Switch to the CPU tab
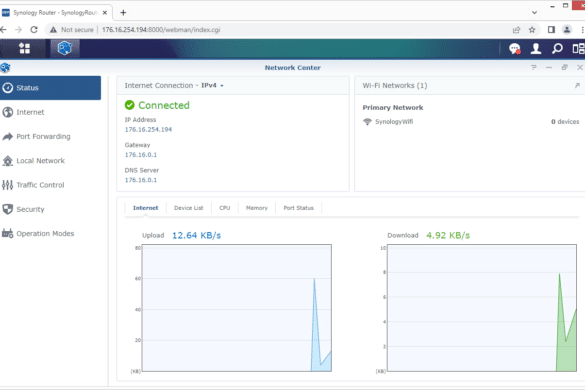This screenshot has height=390, width=585. tap(225, 208)
